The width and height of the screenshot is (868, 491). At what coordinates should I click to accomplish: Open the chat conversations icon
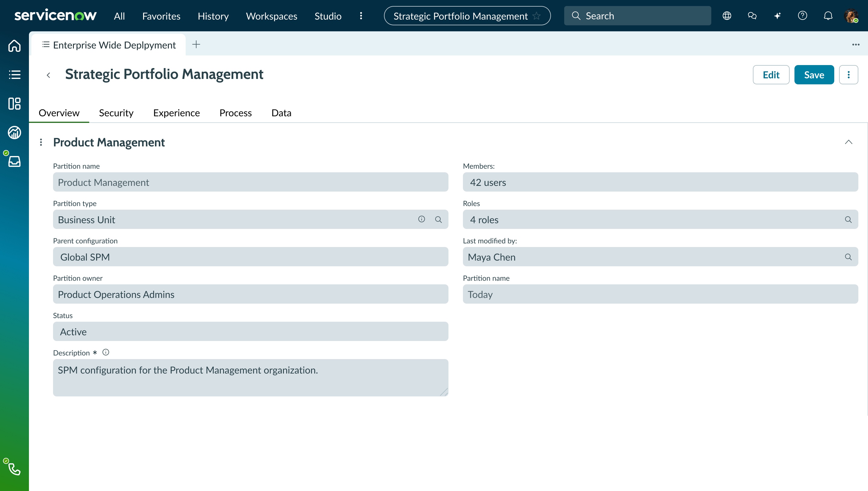point(752,16)
